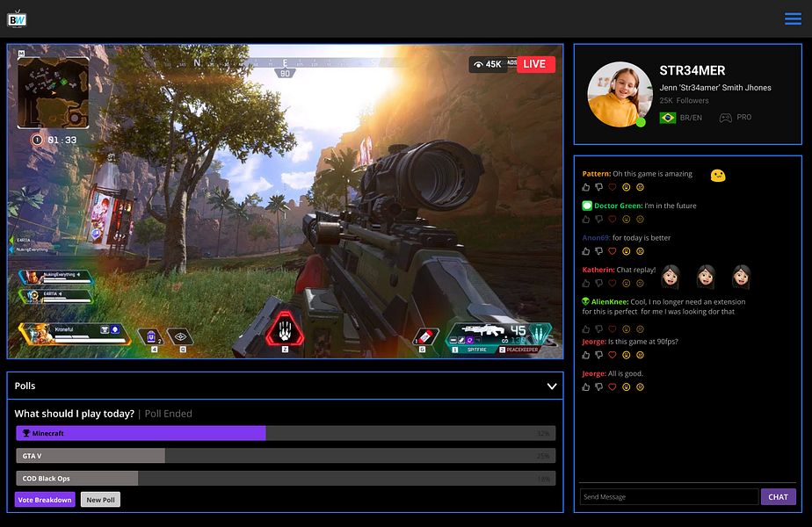Click the Minecraft poll result bar
Viewport: 812px width, 527px height.
[141, 433]
